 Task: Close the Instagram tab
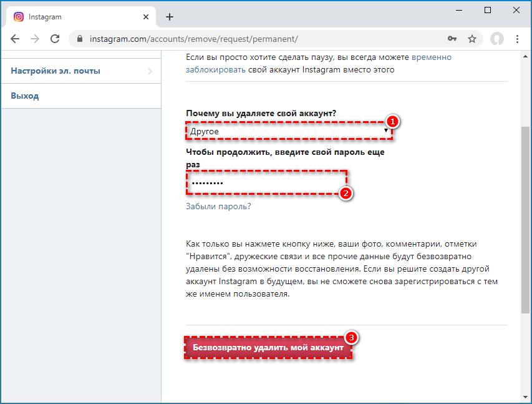coord(146,17)
